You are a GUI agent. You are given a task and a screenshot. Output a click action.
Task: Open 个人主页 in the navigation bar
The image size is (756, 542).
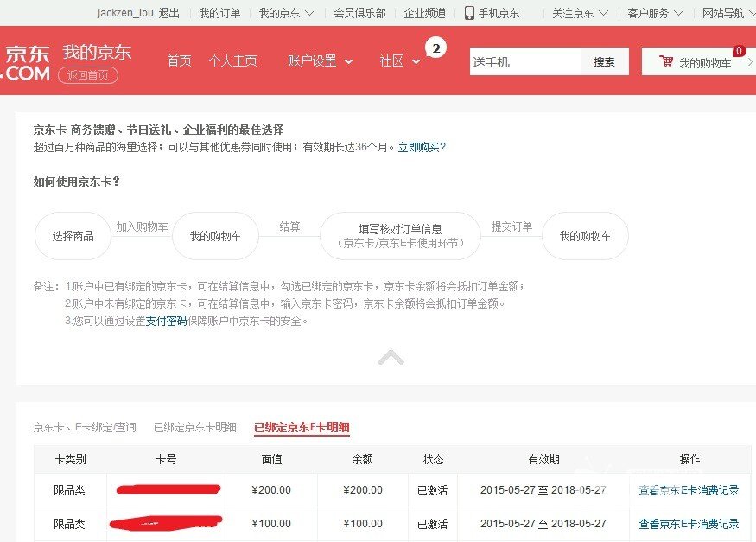233,61
